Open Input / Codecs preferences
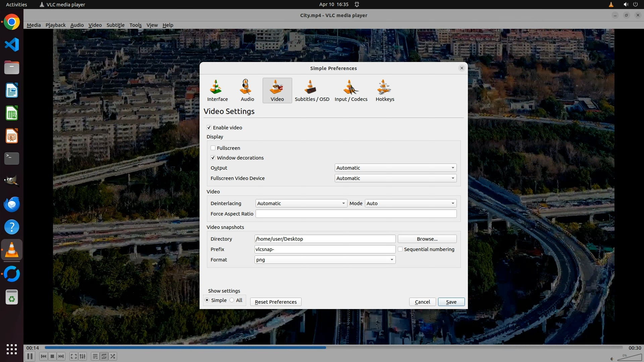Screen dimensions: 644x362 [x=351, y=90]
